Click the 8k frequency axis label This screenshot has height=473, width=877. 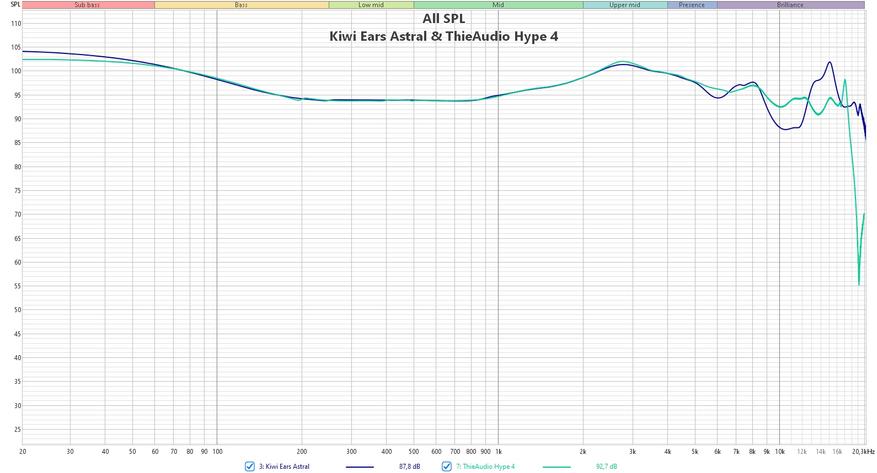point(752,452)
